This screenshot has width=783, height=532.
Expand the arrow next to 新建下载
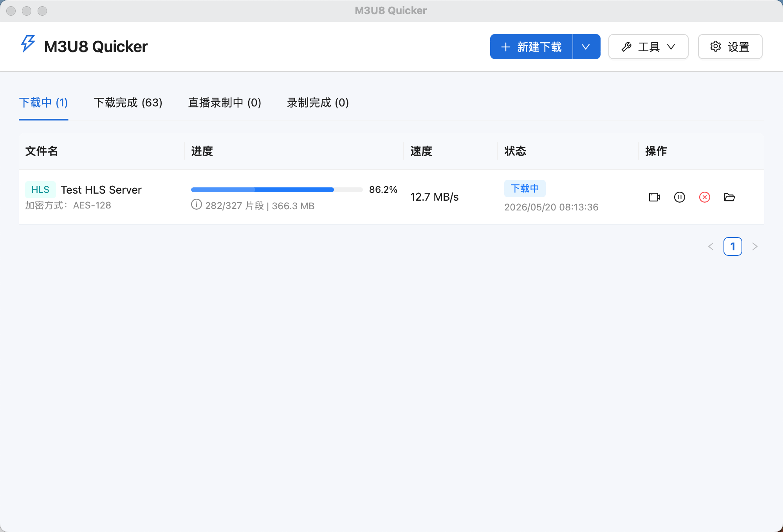586,47
